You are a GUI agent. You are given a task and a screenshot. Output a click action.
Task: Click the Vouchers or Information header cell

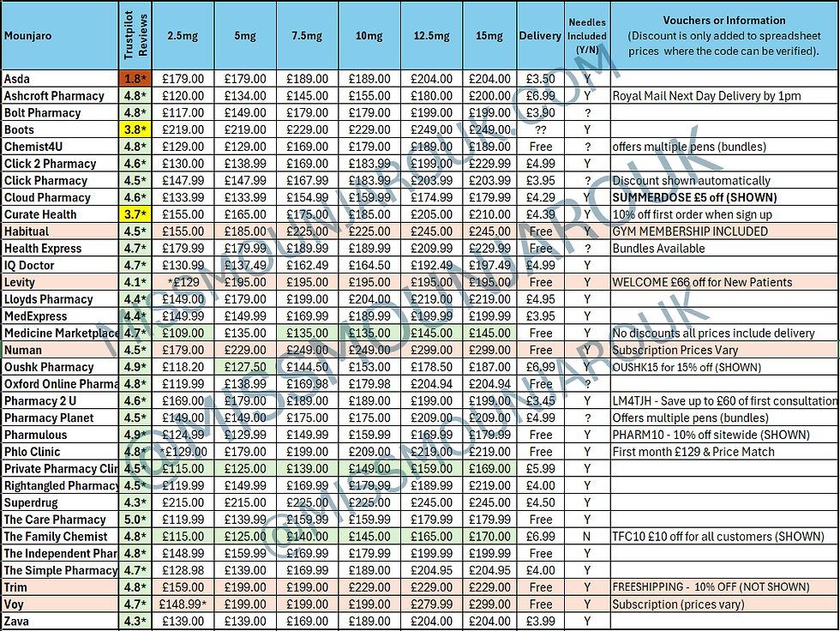[724, 35]
